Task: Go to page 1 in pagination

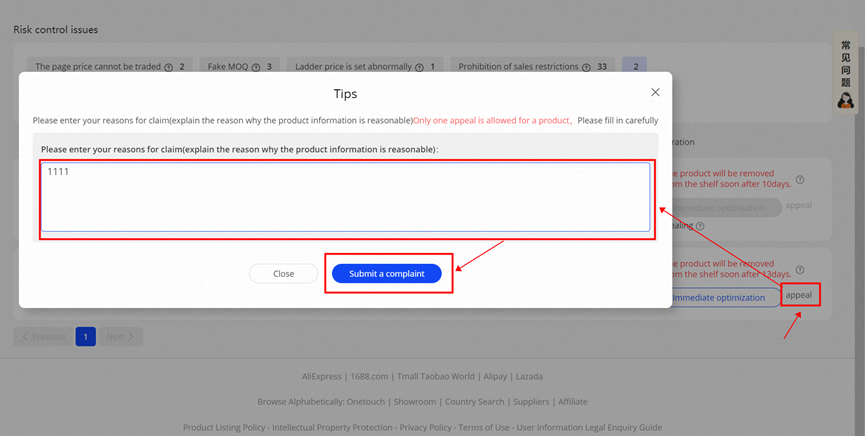Action: [85, 337]
